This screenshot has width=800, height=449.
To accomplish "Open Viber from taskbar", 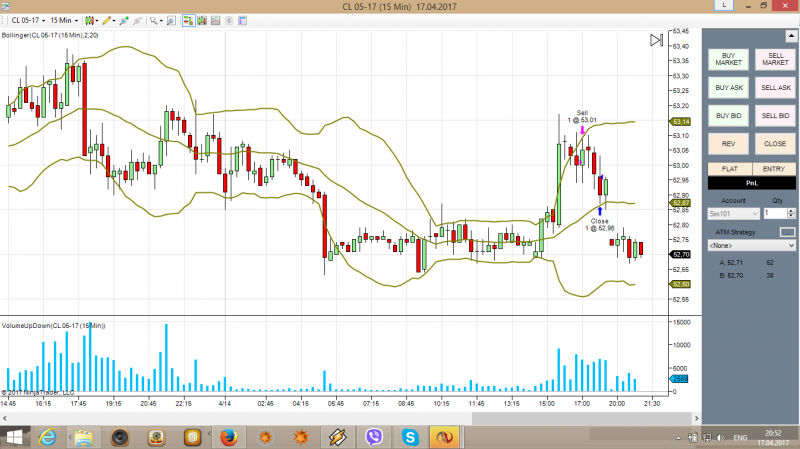I will (374, 438).
